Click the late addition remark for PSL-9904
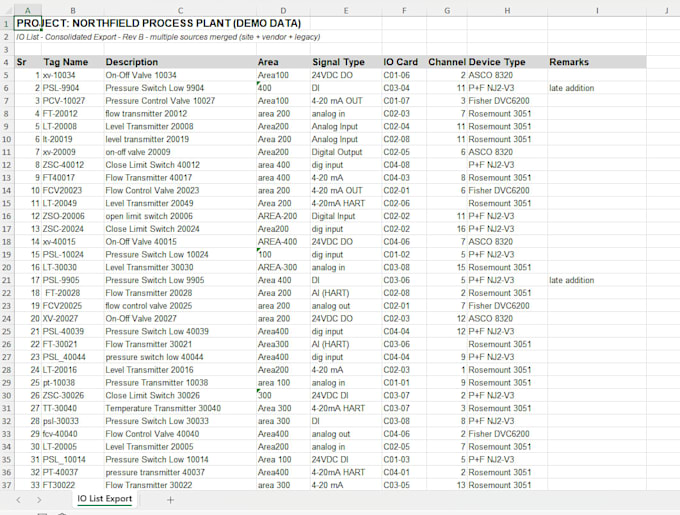680x515 pixels. [597, 88]
